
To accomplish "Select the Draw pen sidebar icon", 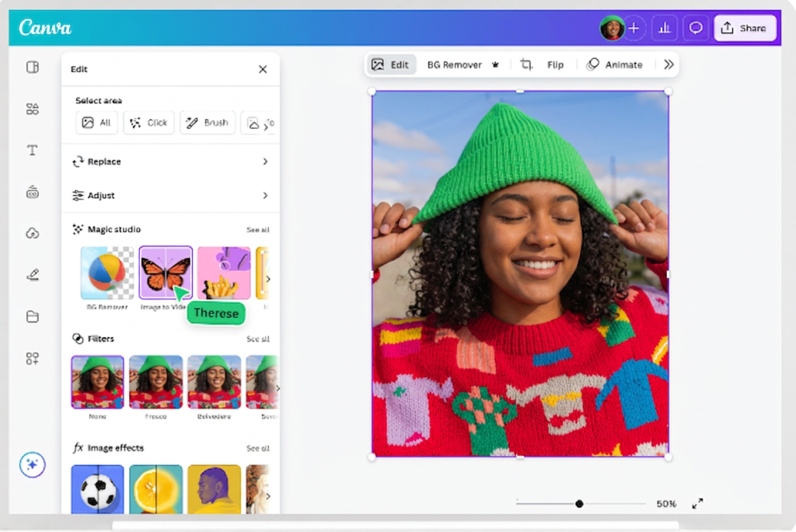I will click(33, 275).
